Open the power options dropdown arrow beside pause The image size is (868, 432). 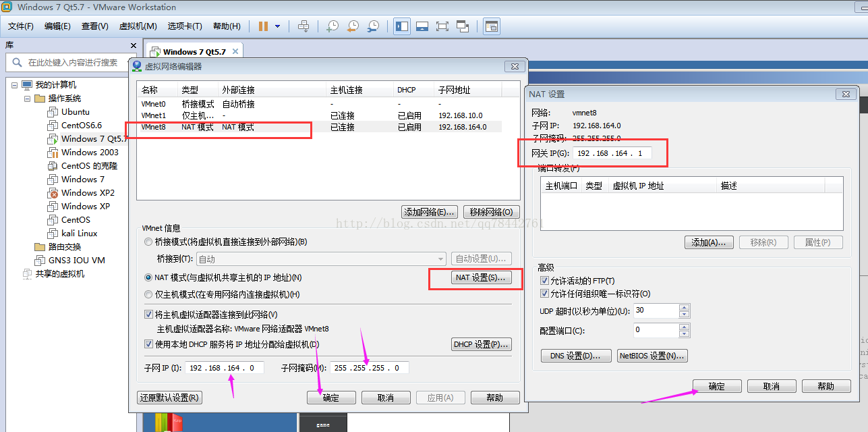coord(277,26)
